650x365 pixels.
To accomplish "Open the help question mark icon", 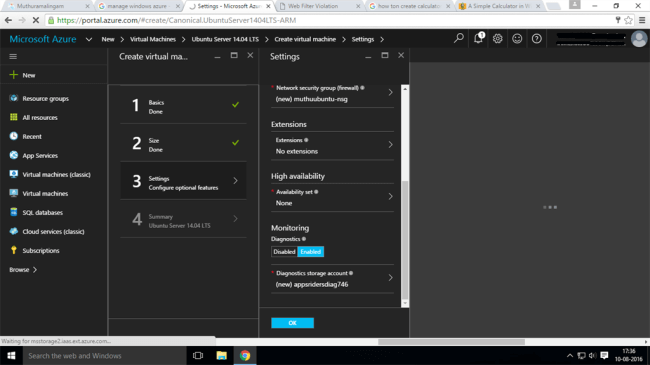I will point(536,39).
